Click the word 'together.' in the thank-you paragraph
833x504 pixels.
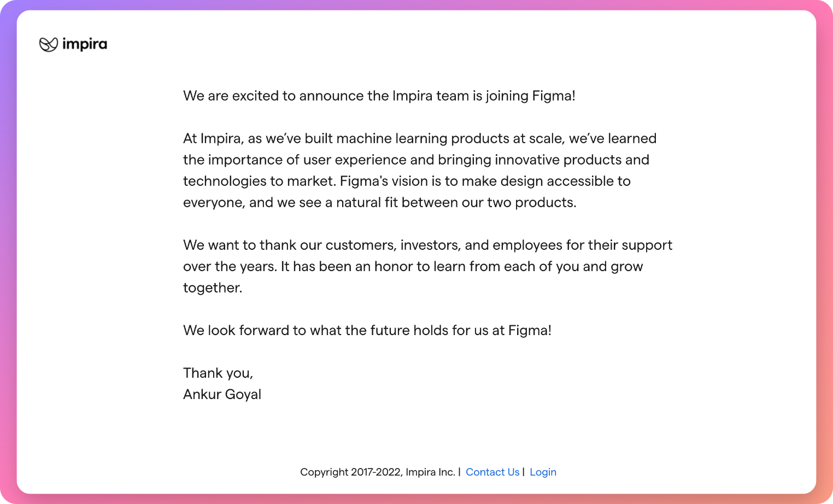pos(213,288)
